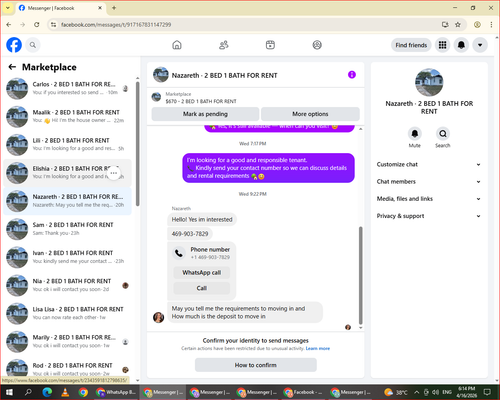Click the browser back arrow

tap(9, 25)
